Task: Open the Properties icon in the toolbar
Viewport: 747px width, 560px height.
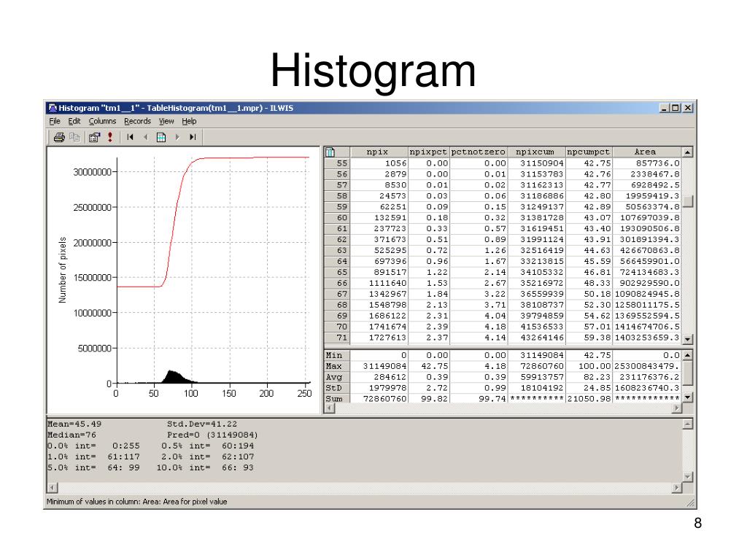Action: point(94,137)
